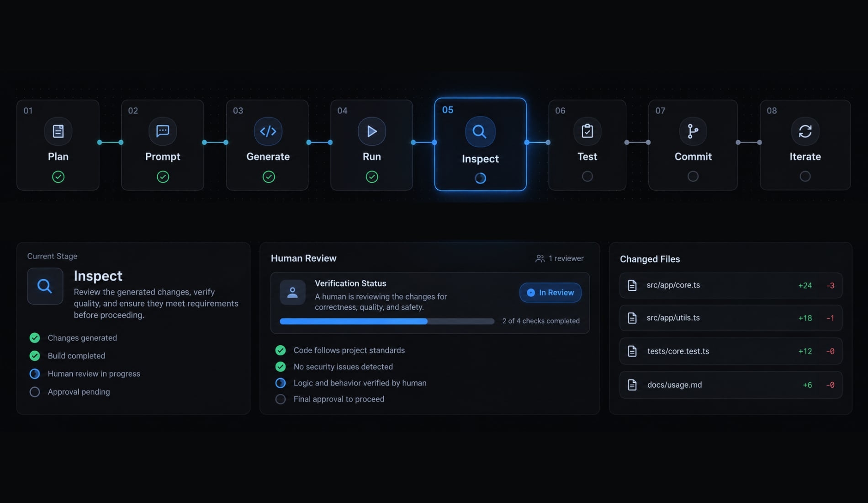This screenshot has width=868, height=503.
Task: Click the file icon for src/app/utils.ts
Action: 632,318
